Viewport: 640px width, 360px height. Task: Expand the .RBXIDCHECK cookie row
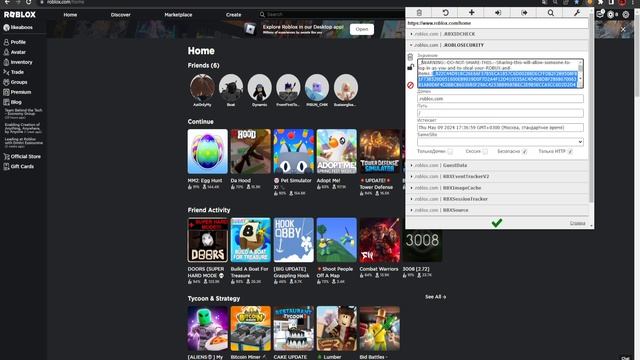498,34
